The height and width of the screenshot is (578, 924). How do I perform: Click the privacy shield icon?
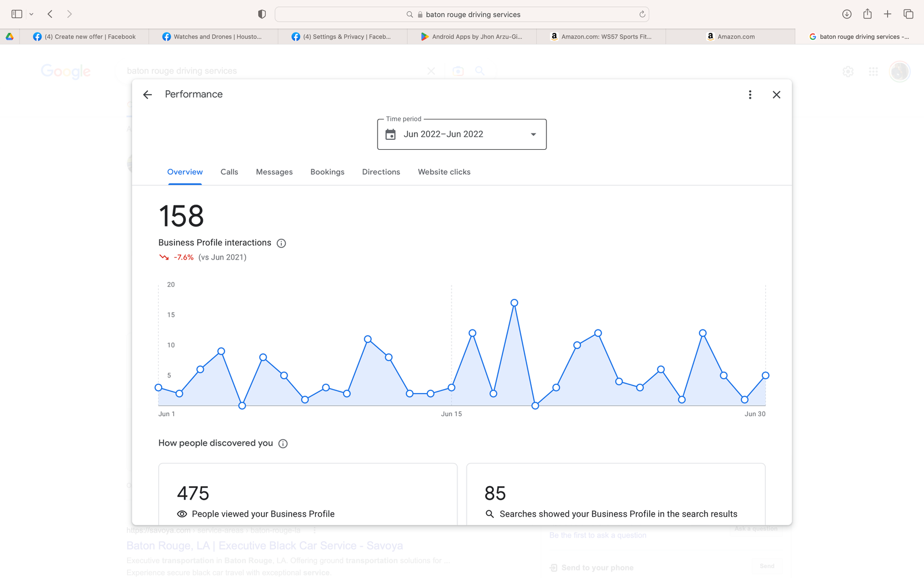[262, 14]
